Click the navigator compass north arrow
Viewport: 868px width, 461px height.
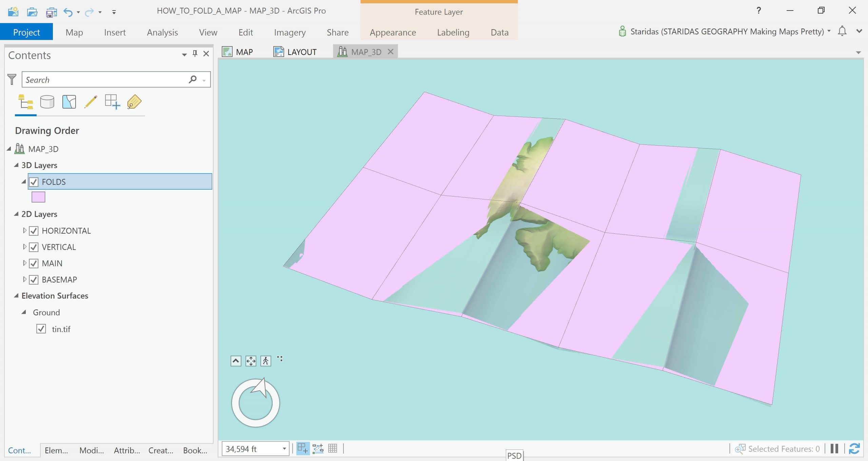click(260, 388)
